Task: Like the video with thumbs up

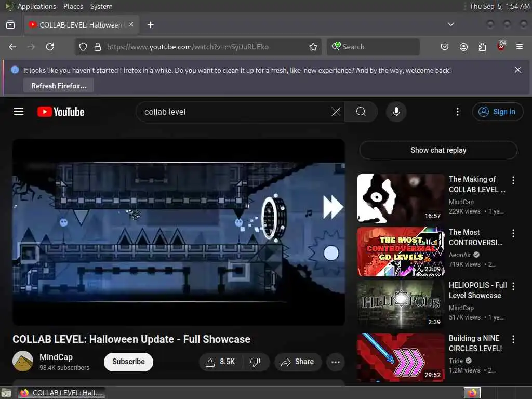Action: (221, 362)
